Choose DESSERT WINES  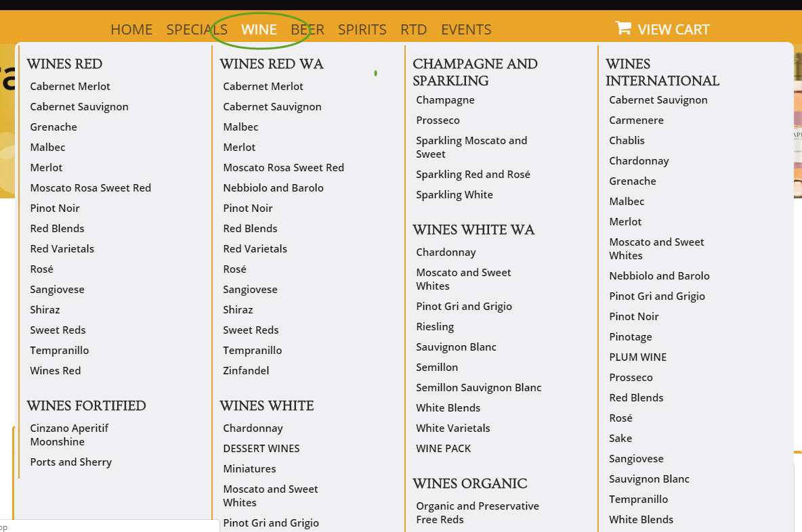coord(261,449)
